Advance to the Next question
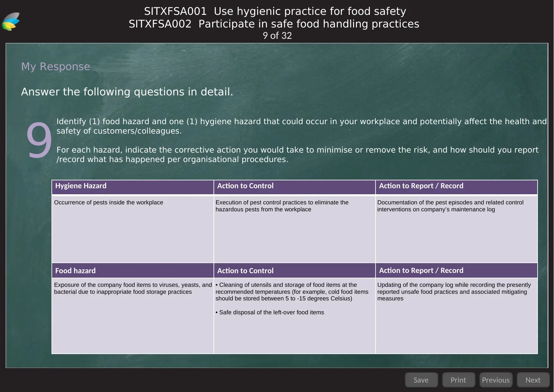 pos(533,380)
